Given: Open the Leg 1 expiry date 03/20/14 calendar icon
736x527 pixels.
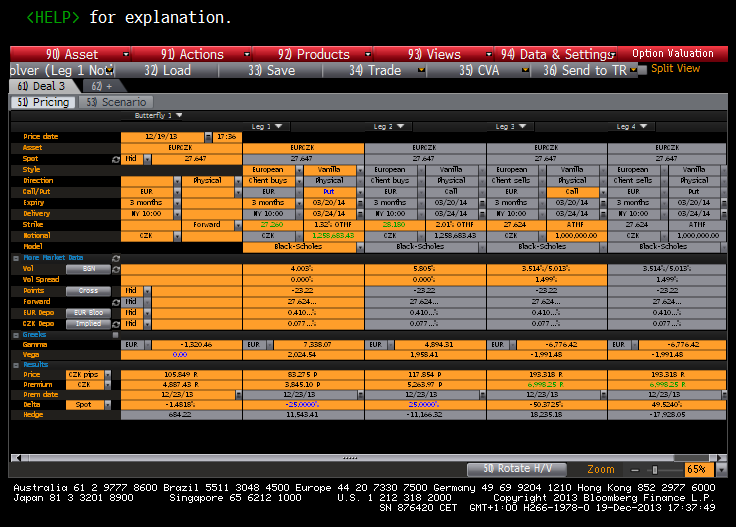Looking at the screenshot, I should click(x=360, y=203).
